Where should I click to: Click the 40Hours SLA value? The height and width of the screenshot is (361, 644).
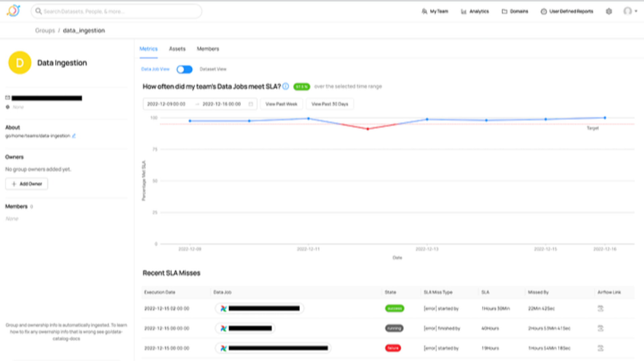pos(490,328)
